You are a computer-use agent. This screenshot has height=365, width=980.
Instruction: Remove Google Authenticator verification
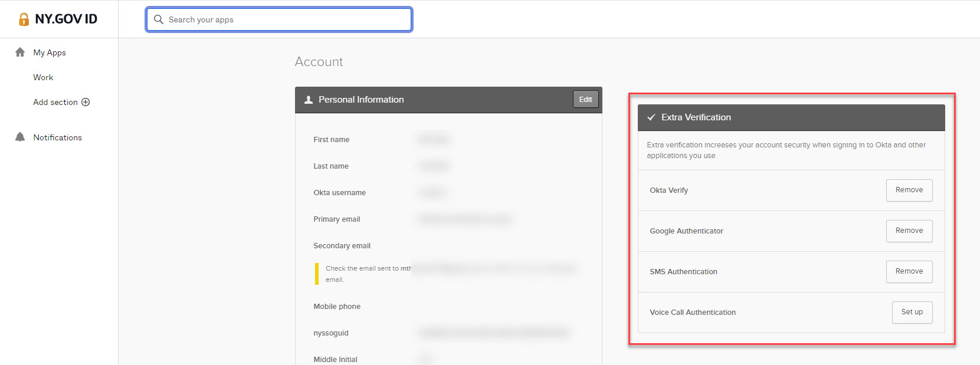pos(909,231)
